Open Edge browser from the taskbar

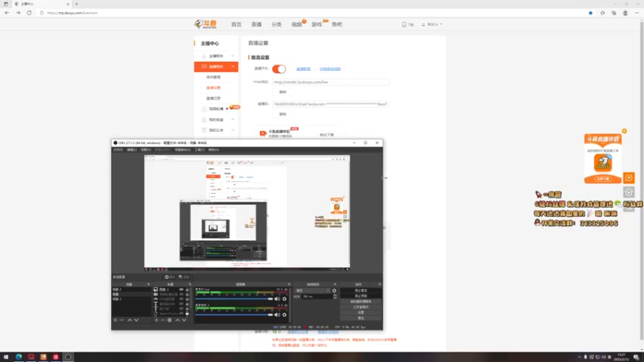[19, 357]
